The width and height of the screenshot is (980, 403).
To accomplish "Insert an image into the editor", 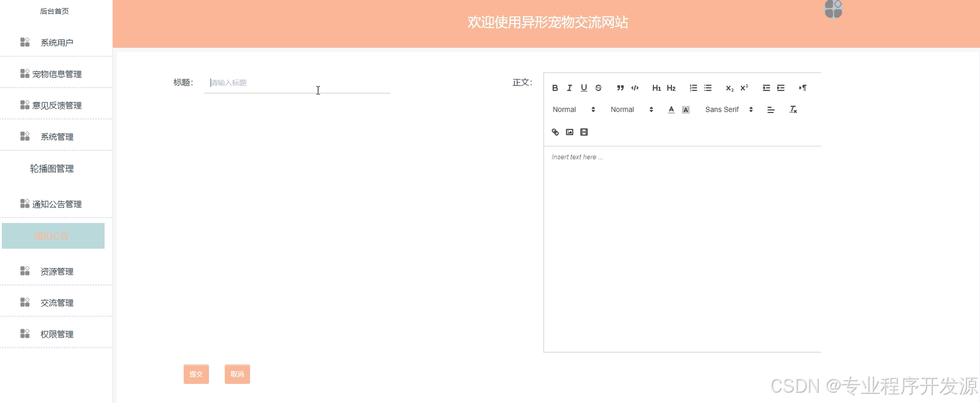I will (x=569, y=132).
